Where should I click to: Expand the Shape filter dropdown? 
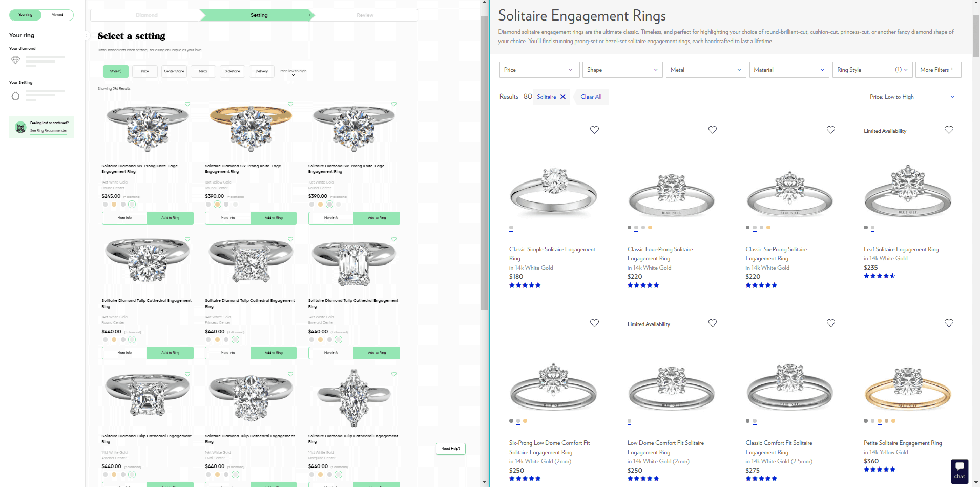[622, 70]
